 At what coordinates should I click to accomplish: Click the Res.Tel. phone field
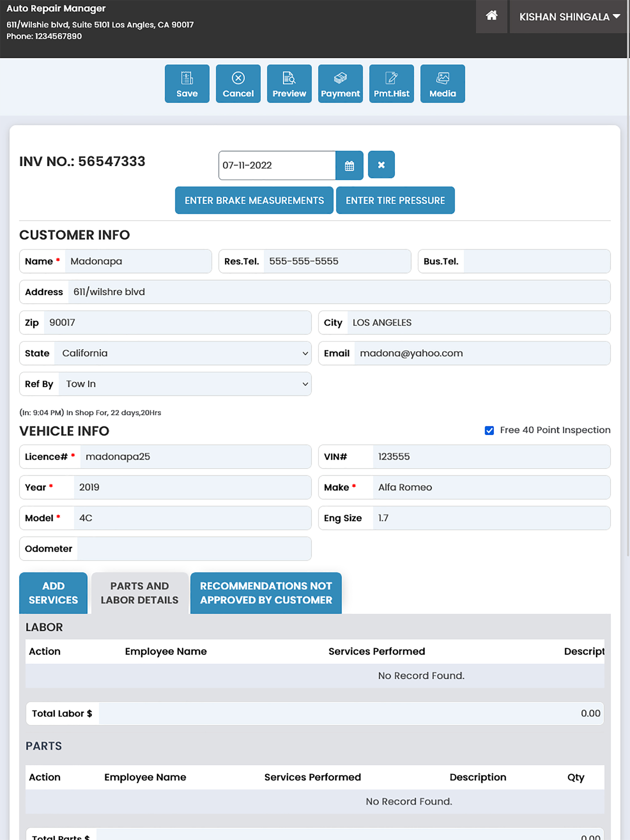[337, 261]
